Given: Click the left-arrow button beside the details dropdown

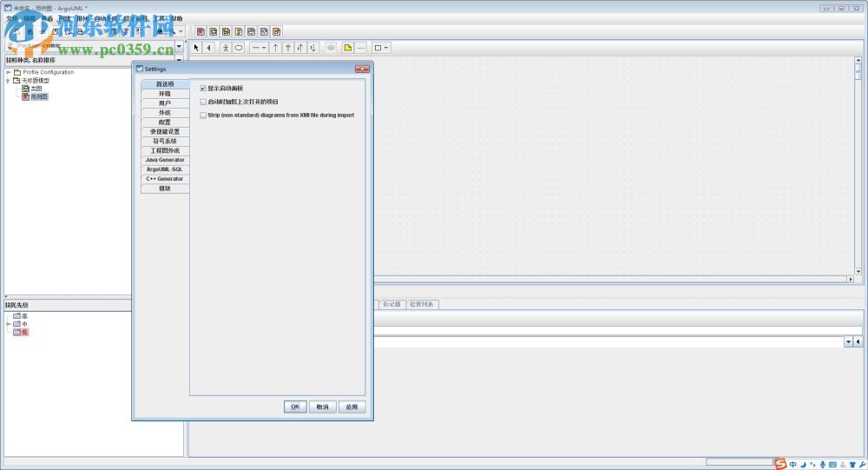Looking at the screenshot, I should [858, 342].
